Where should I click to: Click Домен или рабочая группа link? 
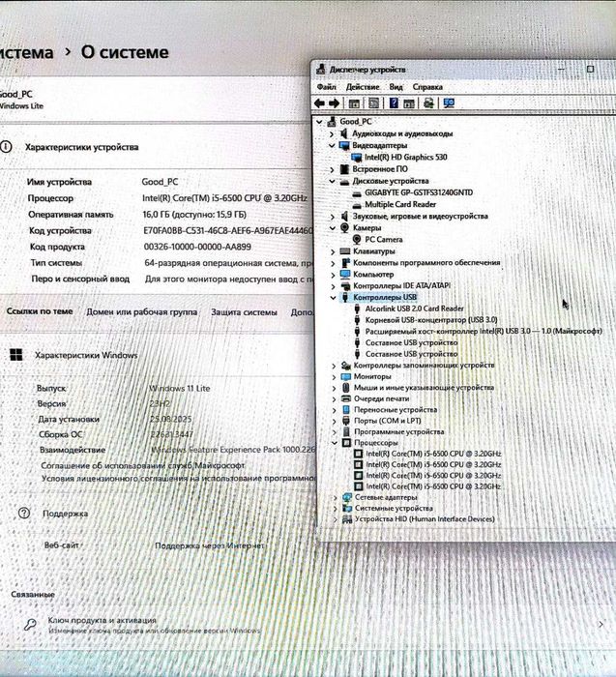(141, 312)
